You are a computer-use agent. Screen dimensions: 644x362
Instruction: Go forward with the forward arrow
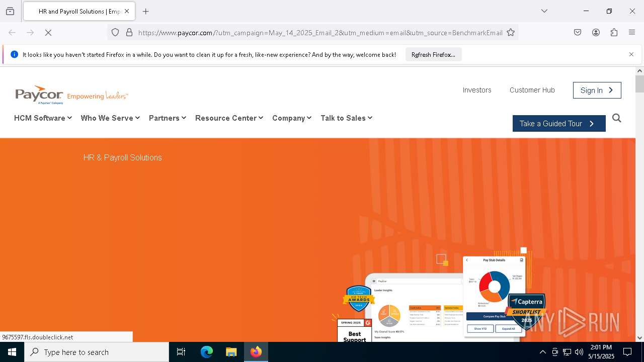coord(30,33)
